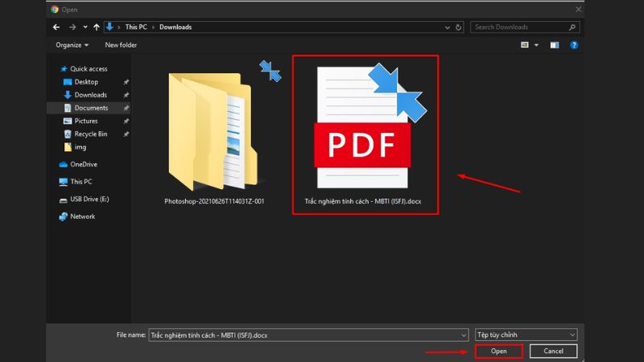Cancel the file open dialog

[x=553, y=352]
